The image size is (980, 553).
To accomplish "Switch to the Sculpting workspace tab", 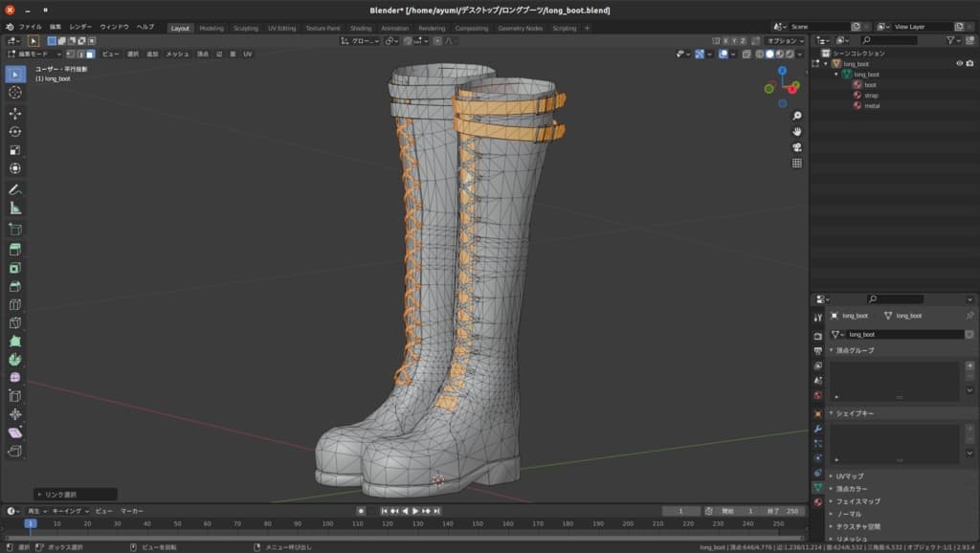I will 245,29.
